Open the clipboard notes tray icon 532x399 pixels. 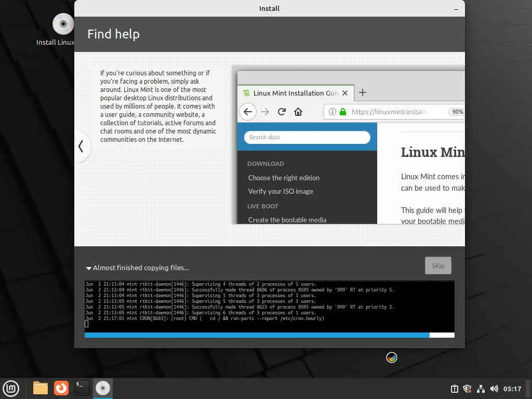point(454,389)
